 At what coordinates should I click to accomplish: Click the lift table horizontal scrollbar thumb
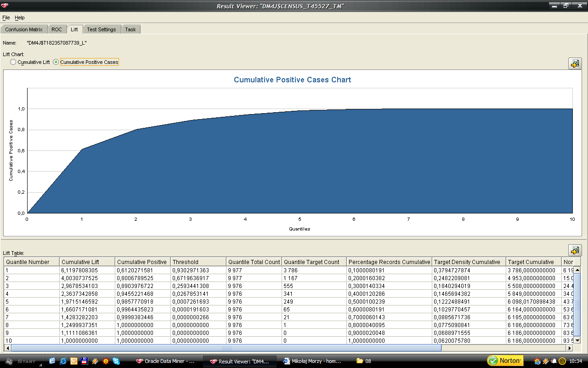226,348
